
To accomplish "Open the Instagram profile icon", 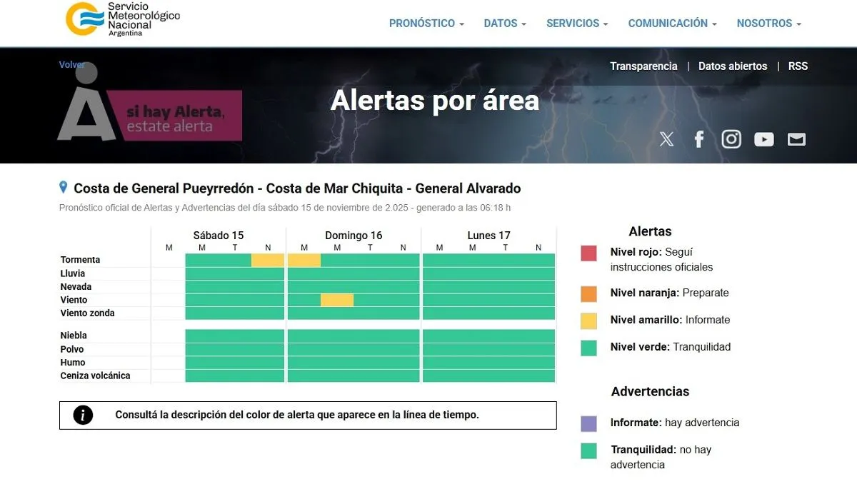I will [731, 139].
